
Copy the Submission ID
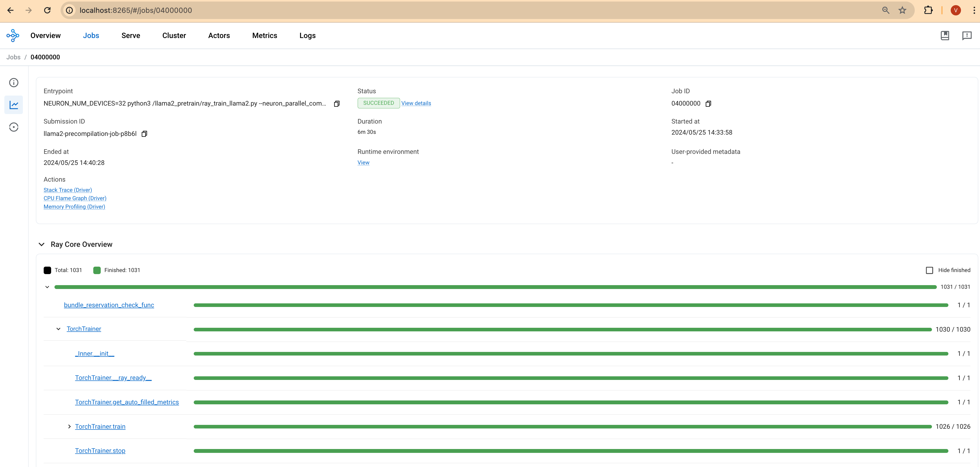click(x=144, y=134)
